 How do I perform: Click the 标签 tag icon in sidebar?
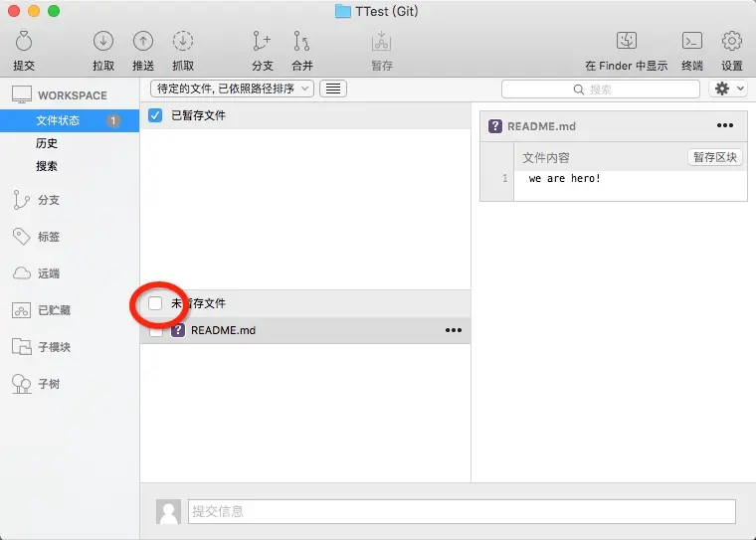click(21, 237)
